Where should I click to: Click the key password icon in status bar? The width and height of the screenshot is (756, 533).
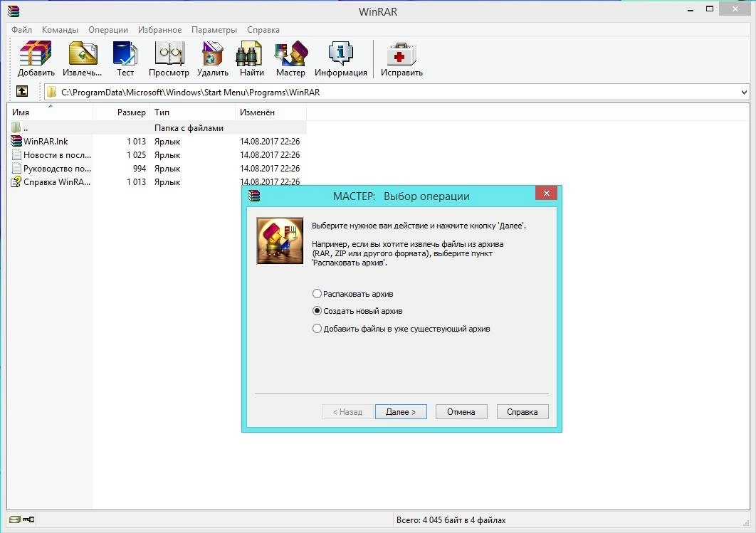[28, 519]
